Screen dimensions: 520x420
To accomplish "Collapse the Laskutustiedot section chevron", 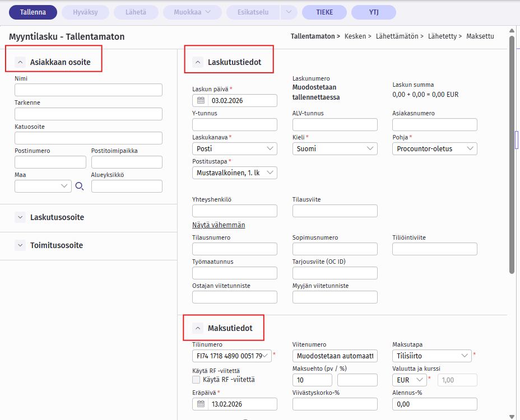I will pyautogui.click(x=198, y=62).
